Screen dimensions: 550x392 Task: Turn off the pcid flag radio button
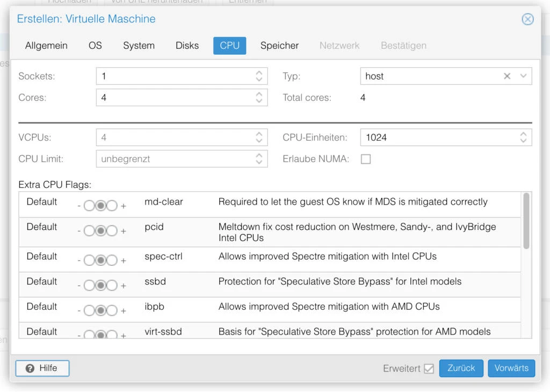pyautogui.click(x=89, y=231)
